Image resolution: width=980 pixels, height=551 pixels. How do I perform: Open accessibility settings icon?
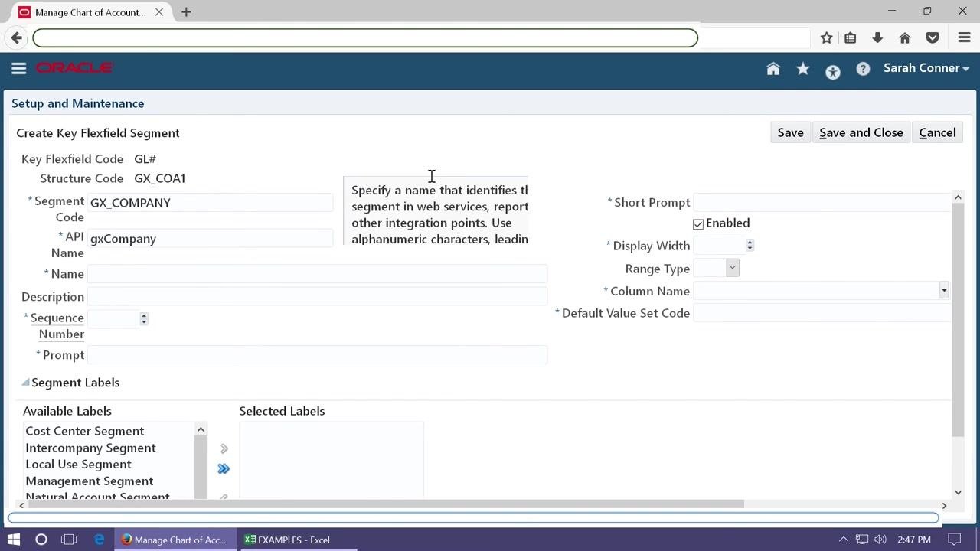833,72
